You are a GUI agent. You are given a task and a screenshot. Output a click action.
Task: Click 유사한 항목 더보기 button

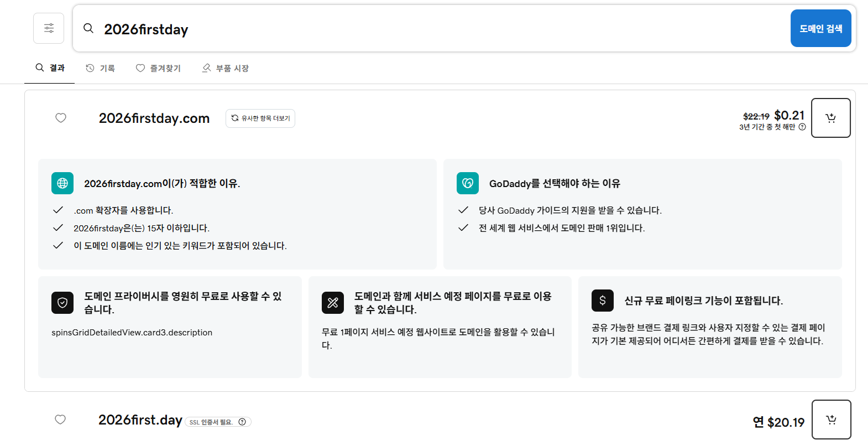pos(260,118)
